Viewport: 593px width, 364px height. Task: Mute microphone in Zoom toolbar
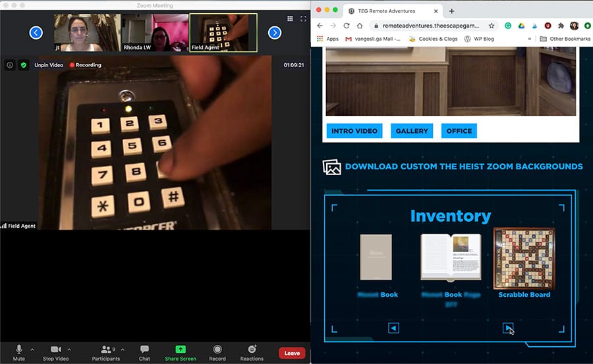pos(18,353)
